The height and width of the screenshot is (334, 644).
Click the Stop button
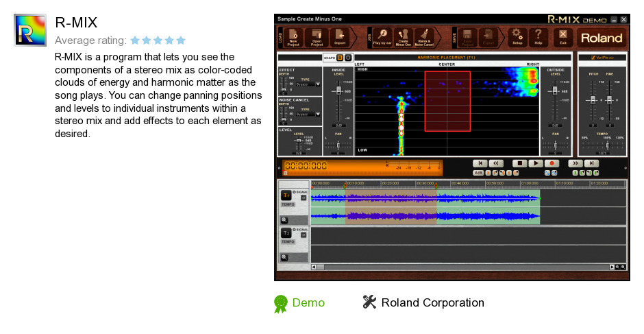[x=519, y=163]
